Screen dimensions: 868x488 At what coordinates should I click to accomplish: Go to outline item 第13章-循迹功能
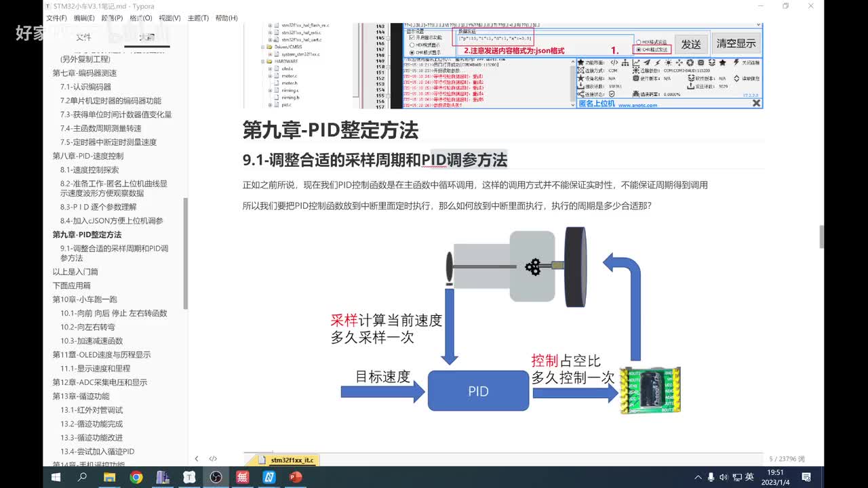point(81,396)
